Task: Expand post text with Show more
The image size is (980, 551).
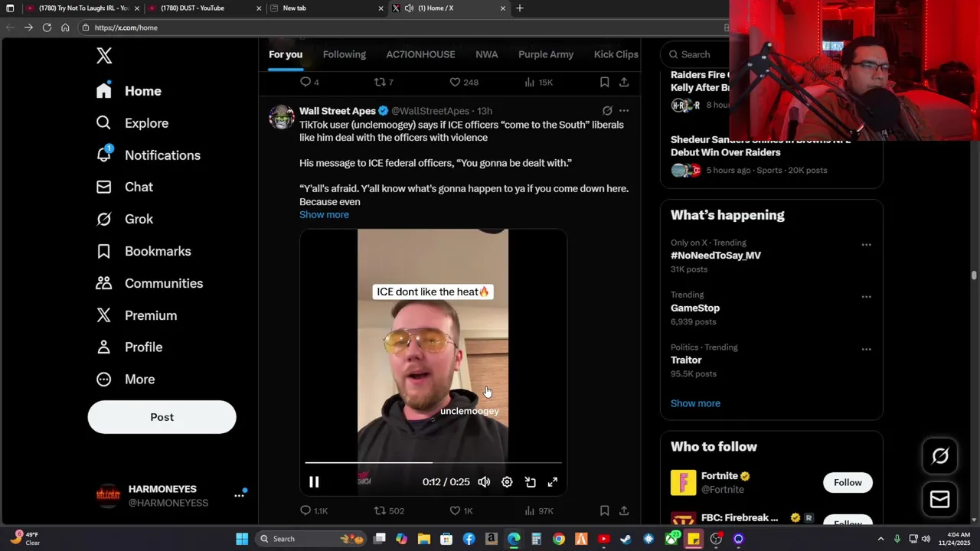Action: pyautogui.click(x=324, y=214)
